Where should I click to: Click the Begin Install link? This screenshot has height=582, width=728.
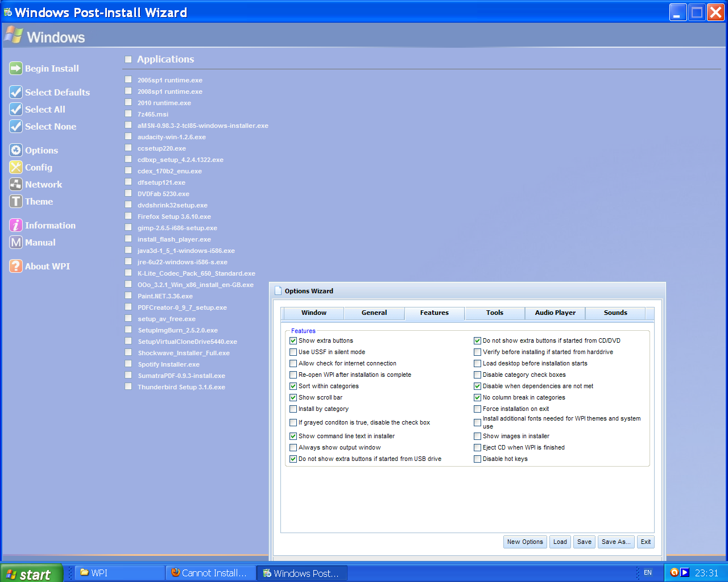pyautogui.click(x=52, y=68)
